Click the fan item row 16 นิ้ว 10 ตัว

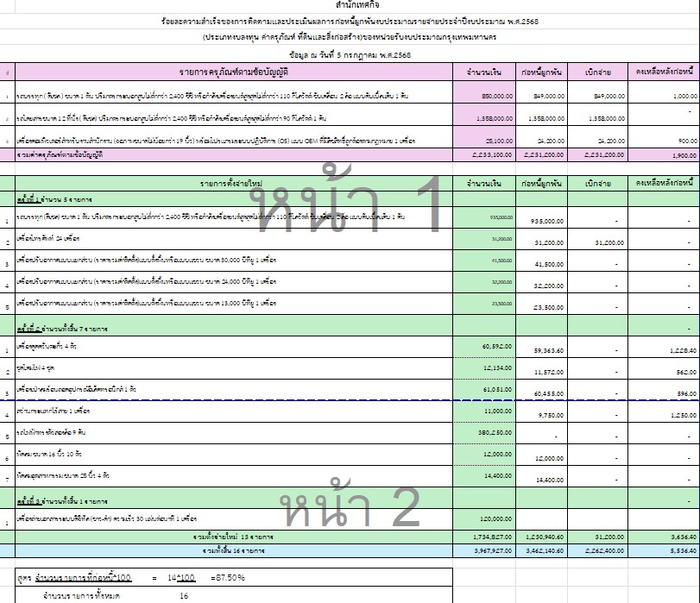[x=234, y=455]
